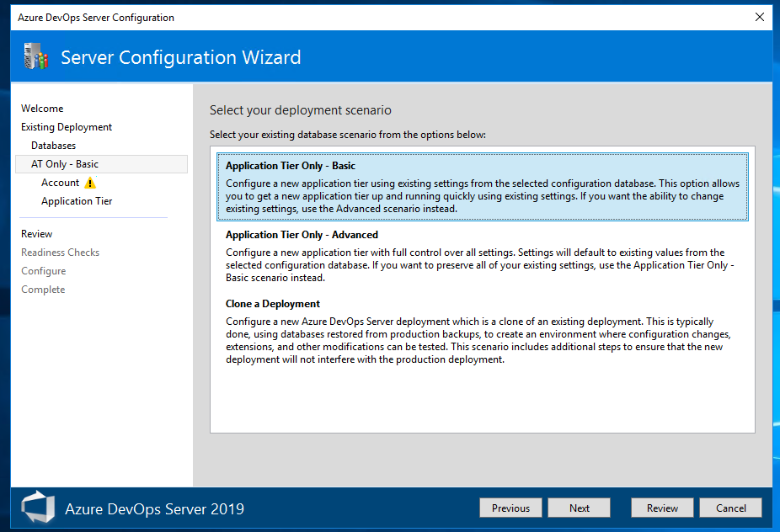
Task: Click the Configure step in sidebar
Action: pos(44,271)
